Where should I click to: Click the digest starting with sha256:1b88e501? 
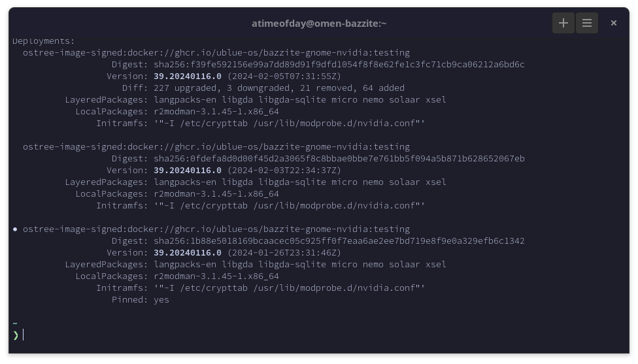(339, 240)
